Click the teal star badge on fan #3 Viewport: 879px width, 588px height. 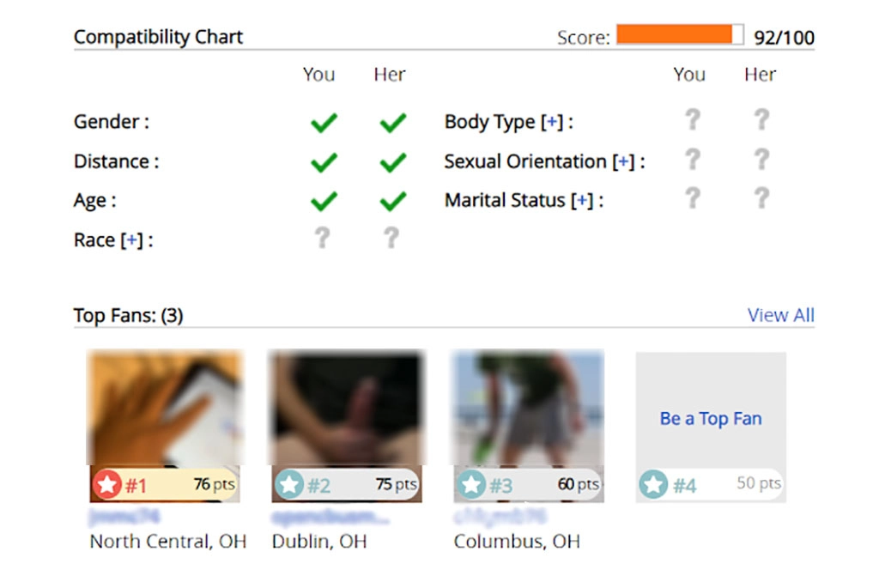click(x=471, y=484)
